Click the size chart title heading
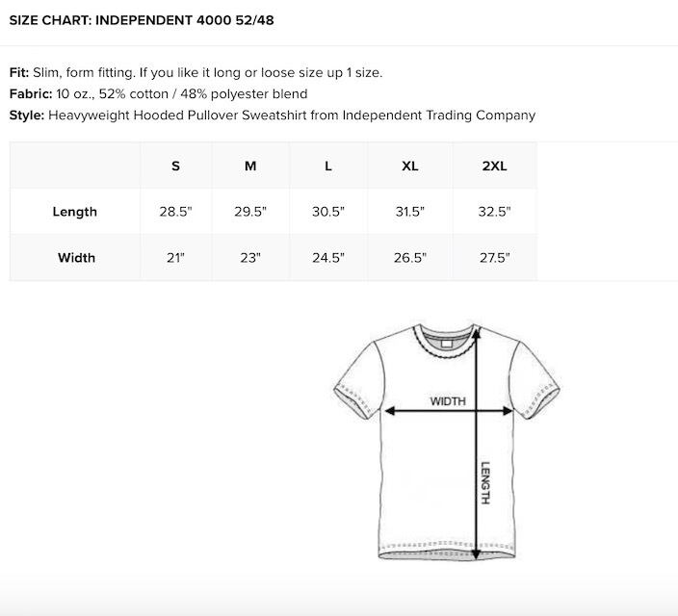 (142, 20)
